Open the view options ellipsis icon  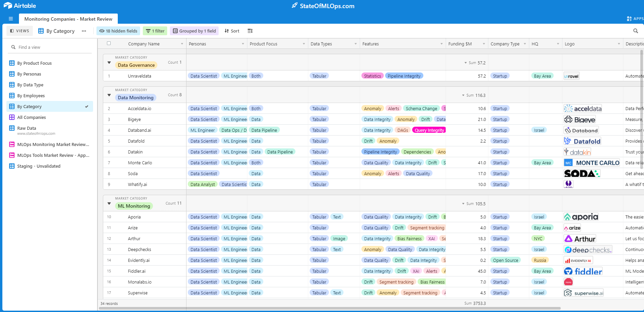click(x=84, y=31)
